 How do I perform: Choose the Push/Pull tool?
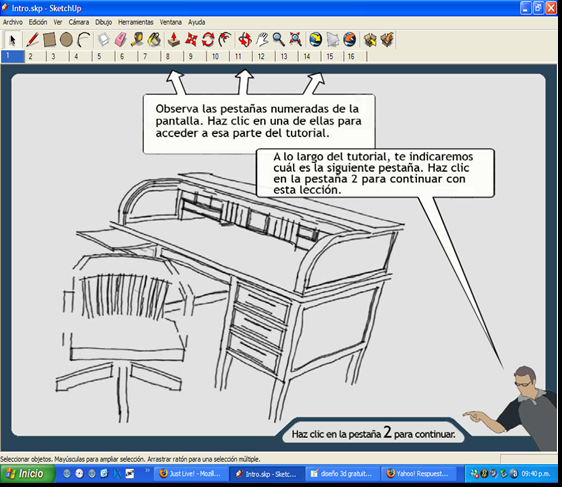tap(174, 39)
